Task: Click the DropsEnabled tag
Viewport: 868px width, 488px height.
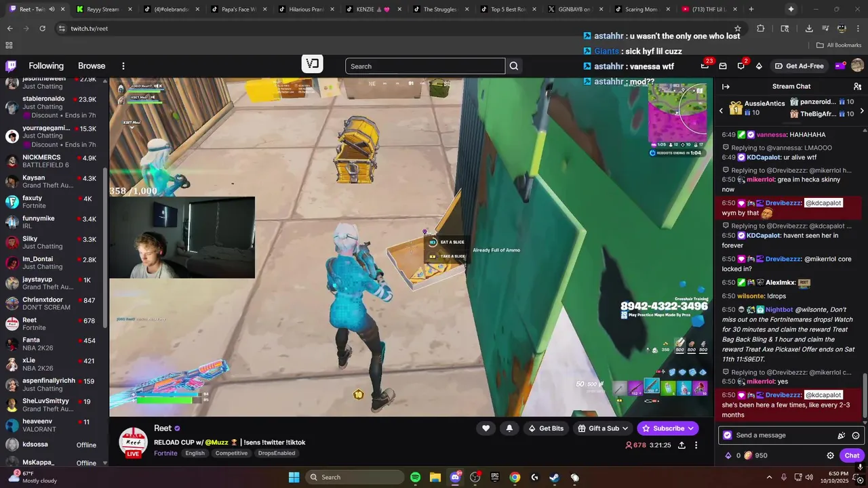Action: (x=276, y=453)
